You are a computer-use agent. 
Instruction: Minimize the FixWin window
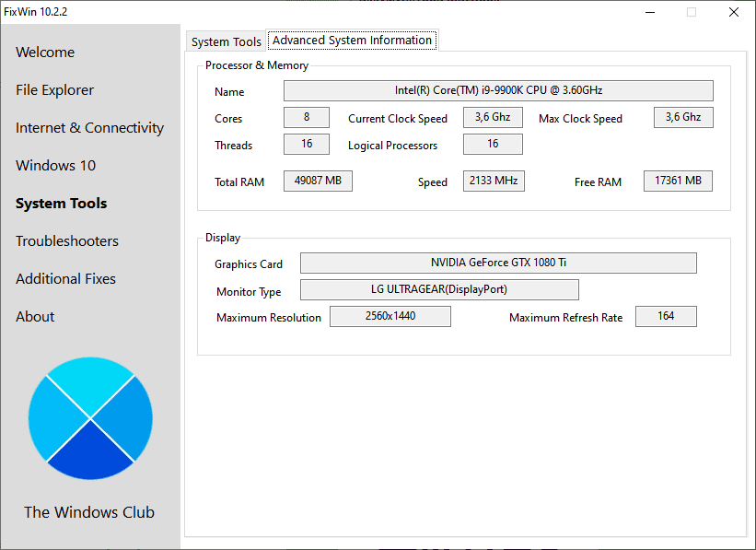(650, 12)
